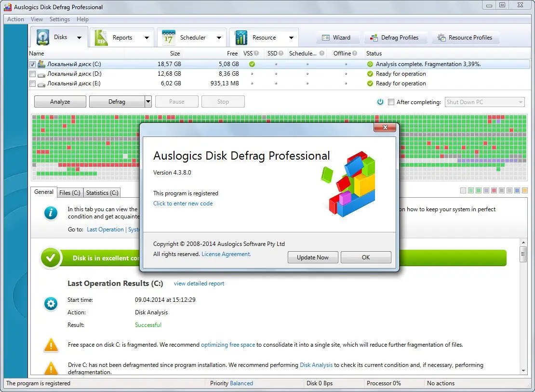Click the Scheduler calendar icon
535x392 pixels.
click(169, 38)
